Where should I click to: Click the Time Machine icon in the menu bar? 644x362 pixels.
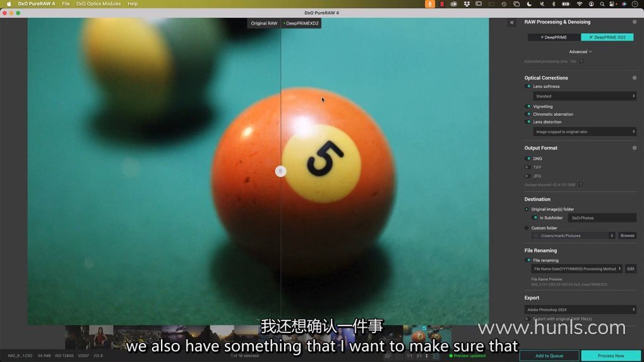point(504,4)
